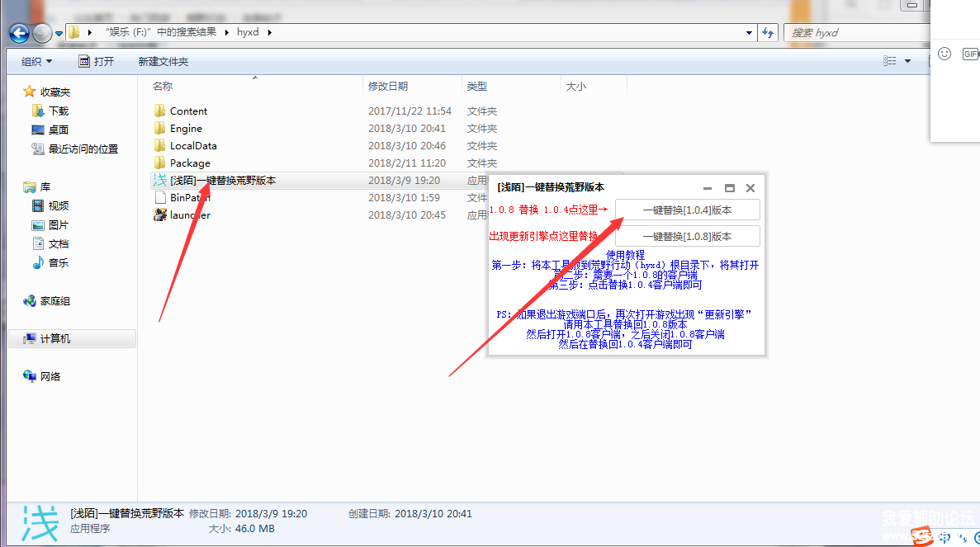Close the 一键替换荒野版本 tool window

[x=750, y=188]
